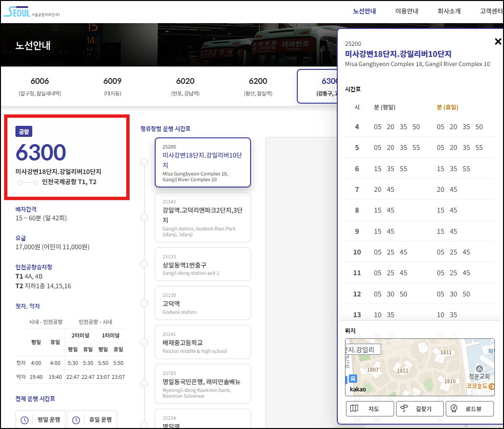Close the 6300 timetable panel
Screen dimensions: 504x429
tap(498, 41)
